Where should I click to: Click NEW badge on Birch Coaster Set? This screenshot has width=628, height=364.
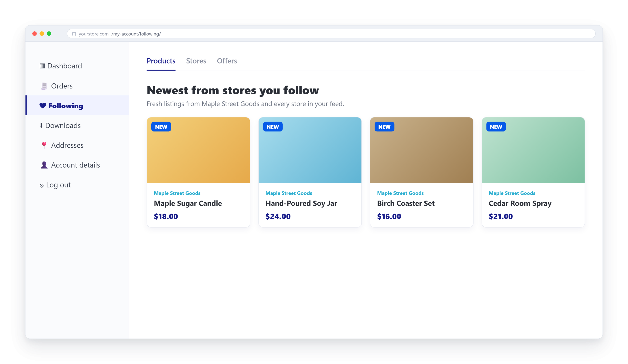tap(384, 127)
